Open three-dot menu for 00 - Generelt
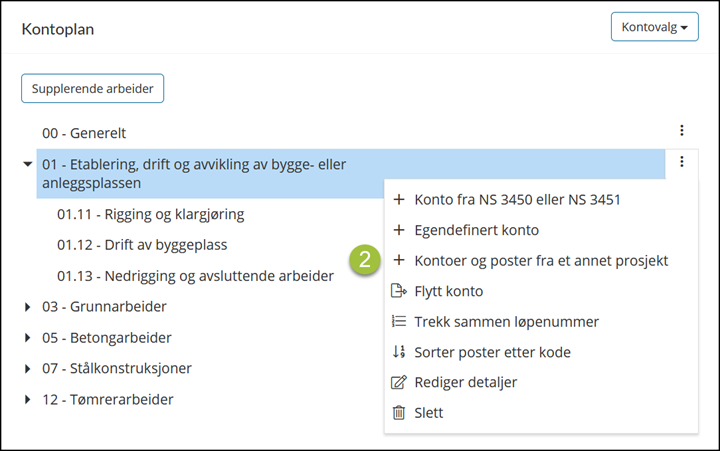Screen dimensions: 720x451 [681, 130]
